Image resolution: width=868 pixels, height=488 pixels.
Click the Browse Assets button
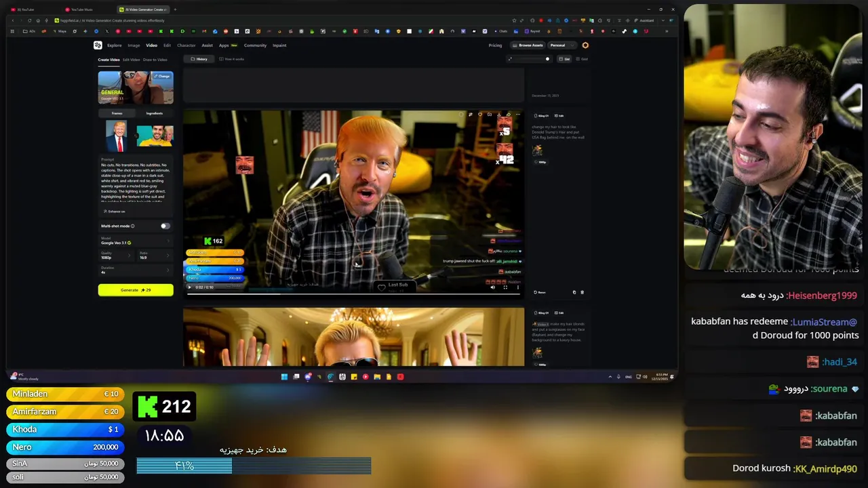[528, 45]
